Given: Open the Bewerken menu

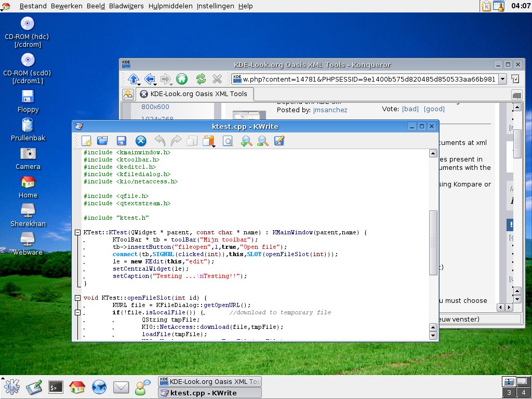Looking at the screenshot, I should pyautogui.click(x=66, y=6).
